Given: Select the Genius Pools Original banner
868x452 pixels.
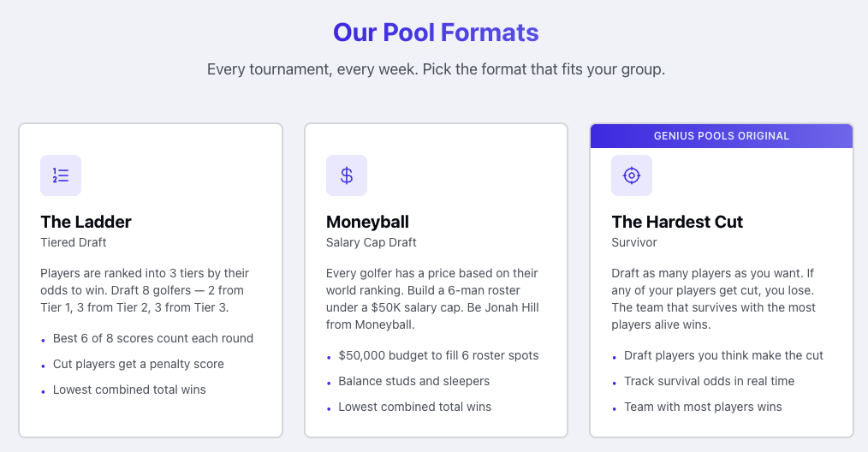Looking at the screenshot, I should click(722, 136).
